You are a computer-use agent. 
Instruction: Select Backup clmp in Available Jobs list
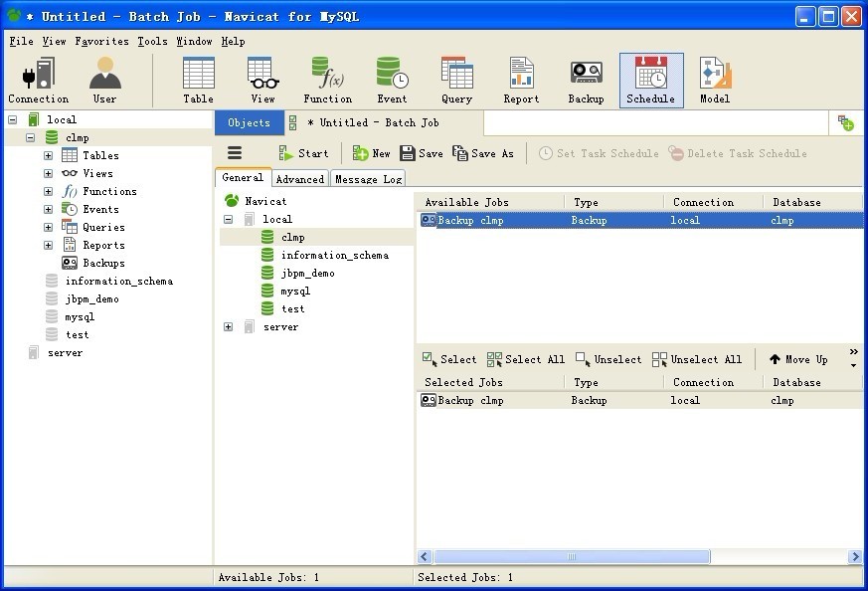click(x=639, y=221)
